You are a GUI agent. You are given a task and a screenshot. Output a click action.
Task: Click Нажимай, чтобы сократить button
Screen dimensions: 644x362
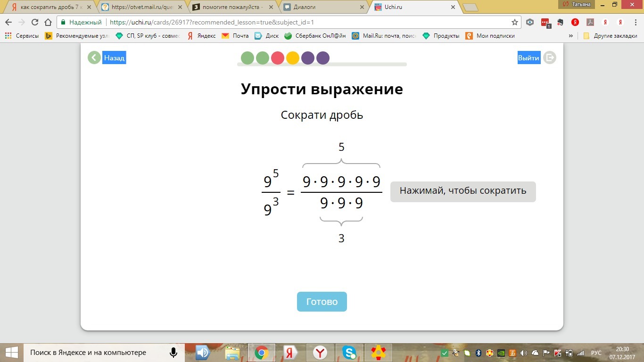point(463,191)
